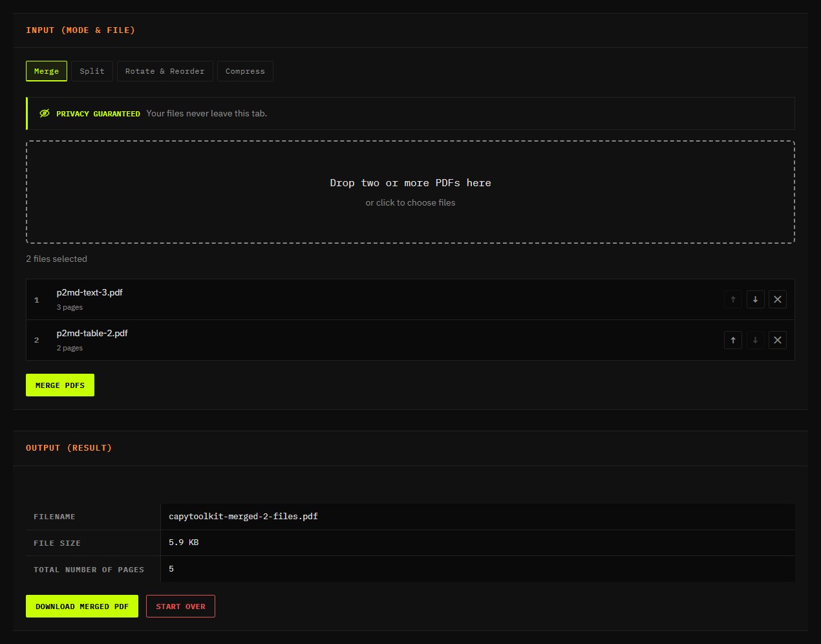Select the p2md-table-2.pdf file row
The image size is (821, 644).
(x=410, y=340)
